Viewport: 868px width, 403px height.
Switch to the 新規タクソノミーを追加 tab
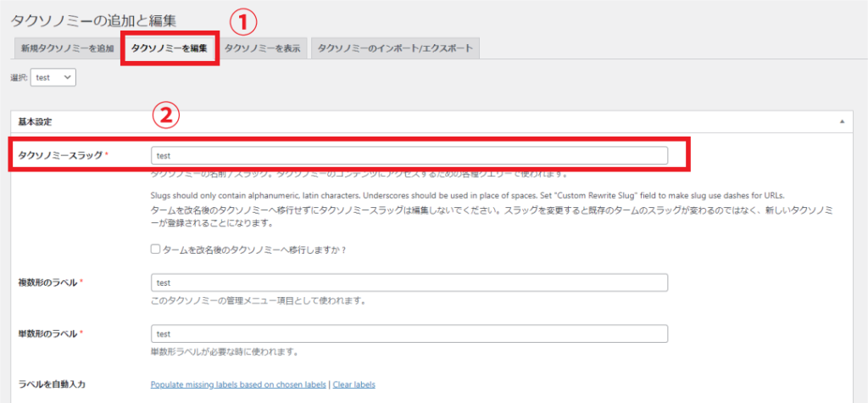pyautogui.click(x=66, y=48)
